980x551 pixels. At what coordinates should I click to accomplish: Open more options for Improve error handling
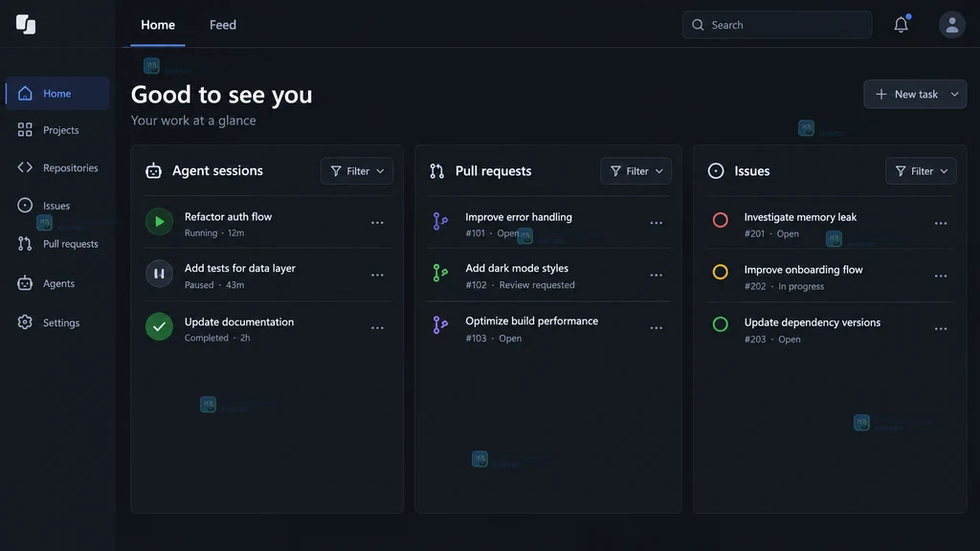[656, 223]
